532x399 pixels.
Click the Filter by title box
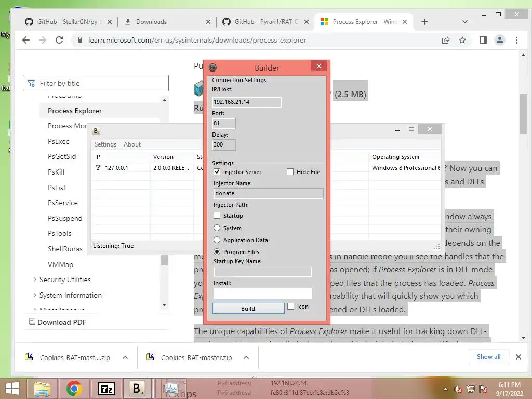coord(96,83)
